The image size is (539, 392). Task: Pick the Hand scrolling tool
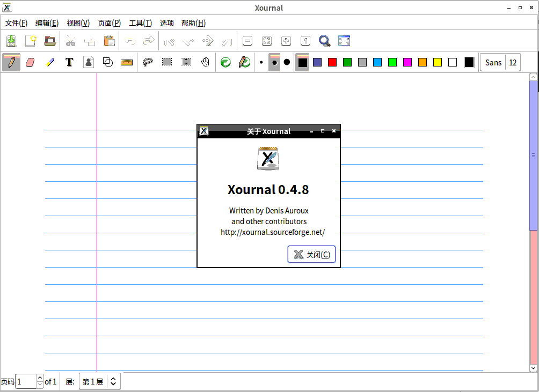click(x=205, y=62)
